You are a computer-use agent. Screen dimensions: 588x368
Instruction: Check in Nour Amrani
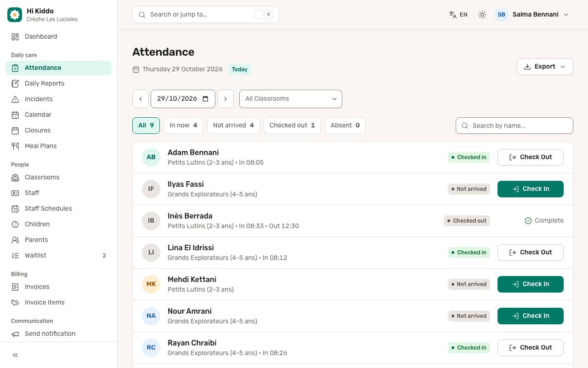pyautogui.click(x=531, y=316)
